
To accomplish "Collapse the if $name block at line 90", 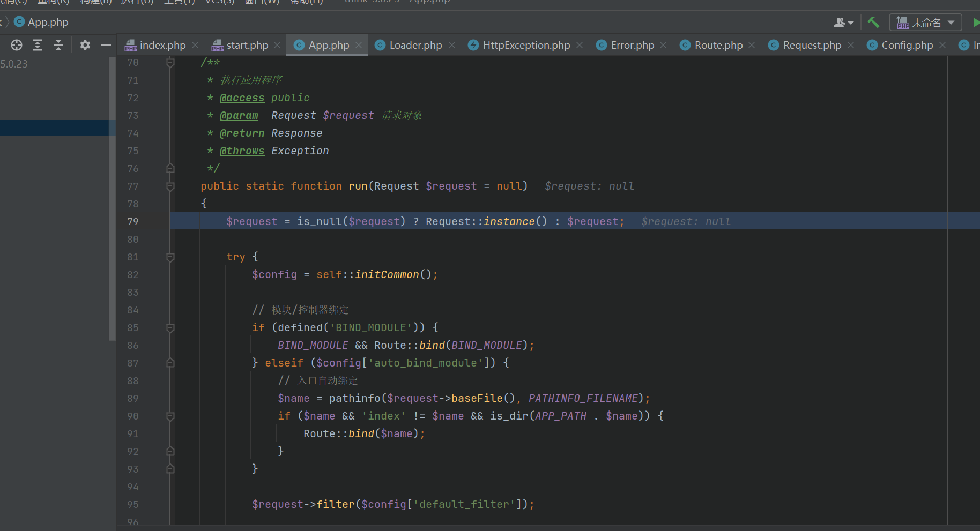I will coord(170,416).
